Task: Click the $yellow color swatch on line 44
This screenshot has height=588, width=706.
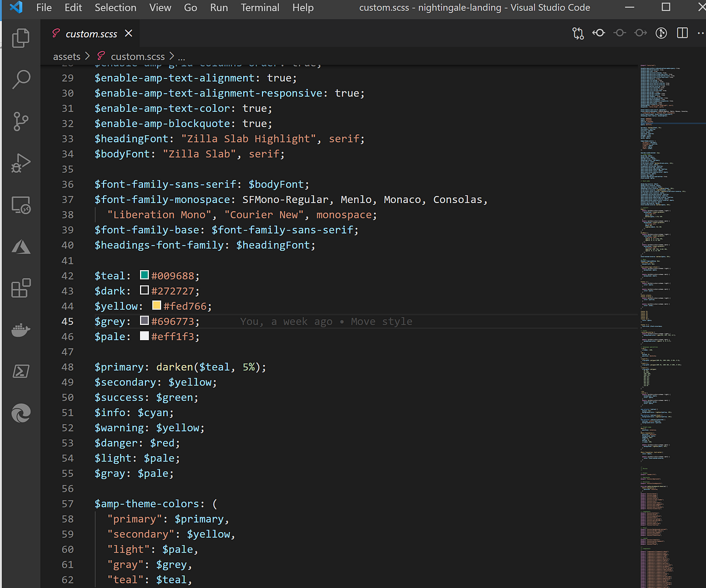Action: (x=156, y=305)
